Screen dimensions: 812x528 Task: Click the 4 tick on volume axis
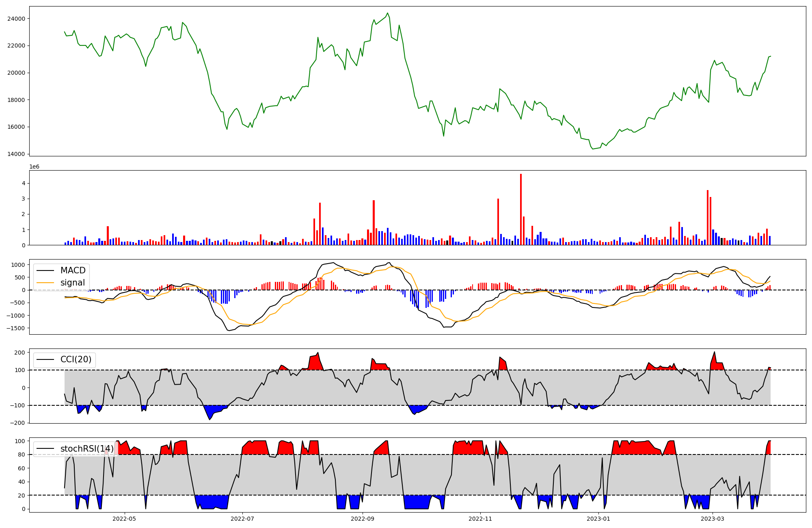[x=24, y=184]
